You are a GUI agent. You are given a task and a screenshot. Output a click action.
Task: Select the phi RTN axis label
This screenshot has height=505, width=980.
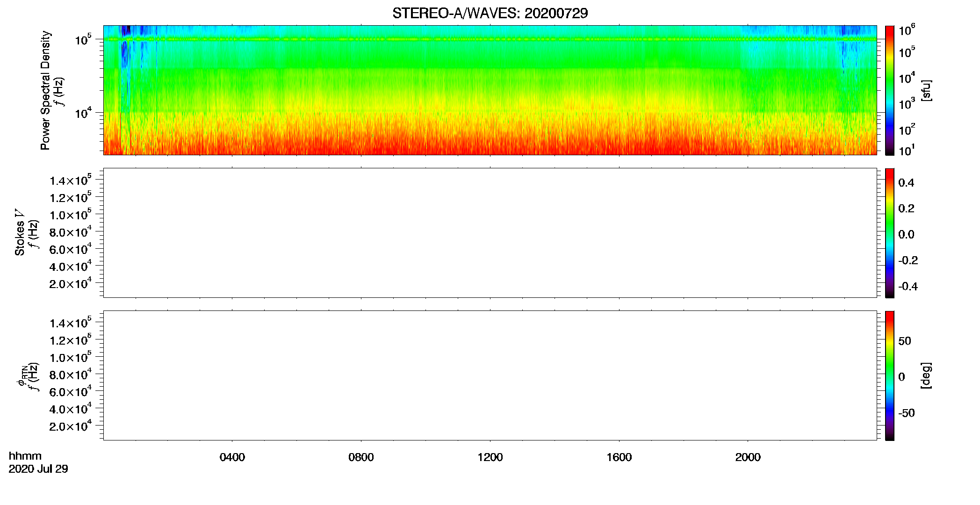[22, 375]
